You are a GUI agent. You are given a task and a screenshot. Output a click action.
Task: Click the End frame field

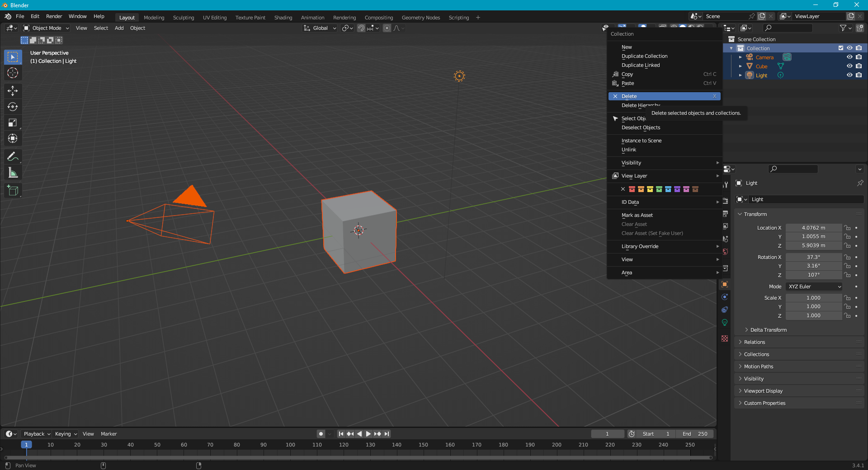pyautogui.click(x=695, y=434)
